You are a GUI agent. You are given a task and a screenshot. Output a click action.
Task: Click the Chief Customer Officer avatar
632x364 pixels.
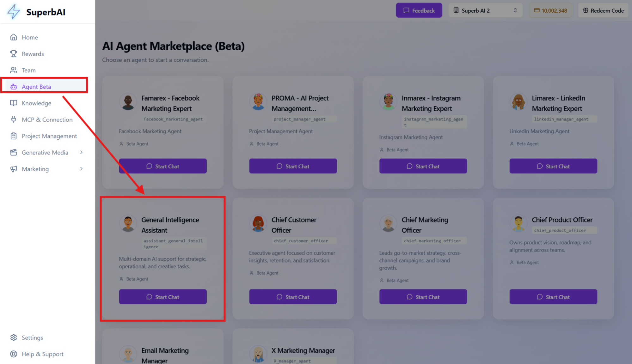[258, 223]
